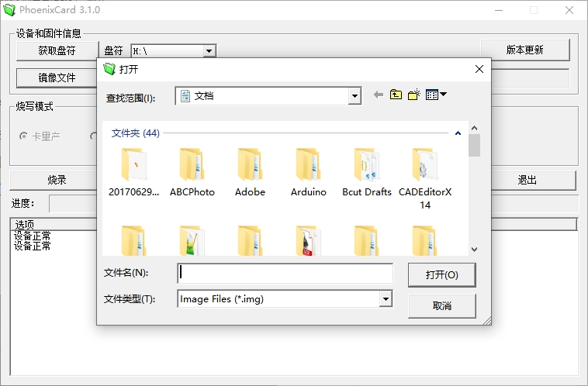Image resolution: width=588 pixels, height=386 pixels.
Task: Click the 打开(O) button
Action: tap(441, 274)
